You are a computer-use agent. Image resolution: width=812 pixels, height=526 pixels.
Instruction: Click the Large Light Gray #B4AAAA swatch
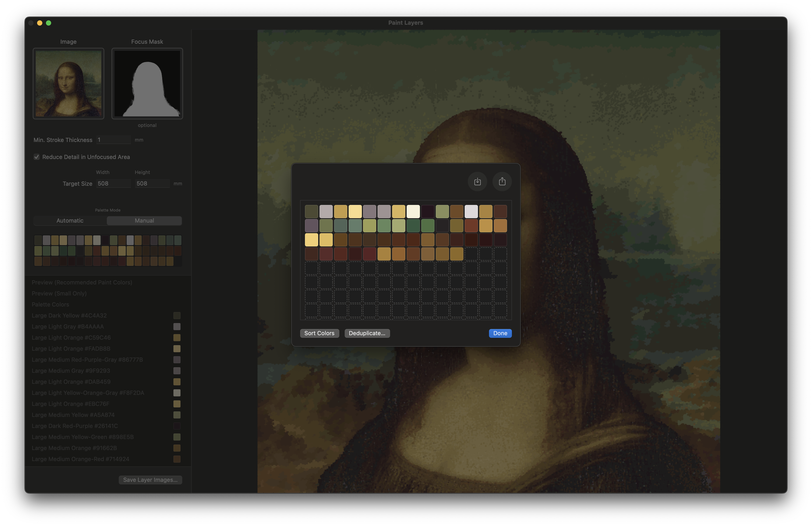(x=177, y=327)
